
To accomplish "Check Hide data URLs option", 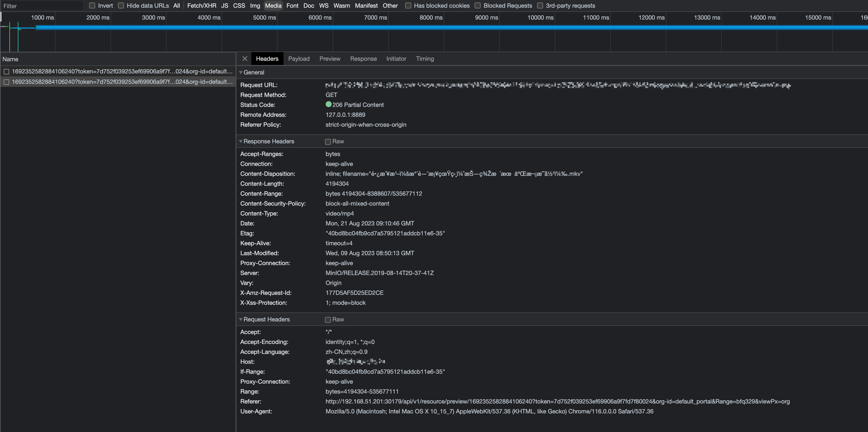I will pos(121,6).
